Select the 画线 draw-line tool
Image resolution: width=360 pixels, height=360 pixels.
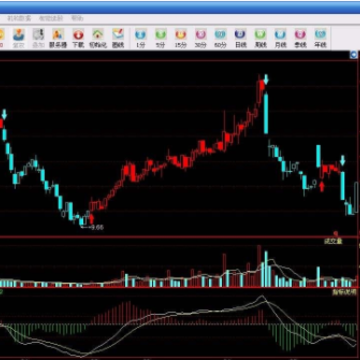(118, 38)
